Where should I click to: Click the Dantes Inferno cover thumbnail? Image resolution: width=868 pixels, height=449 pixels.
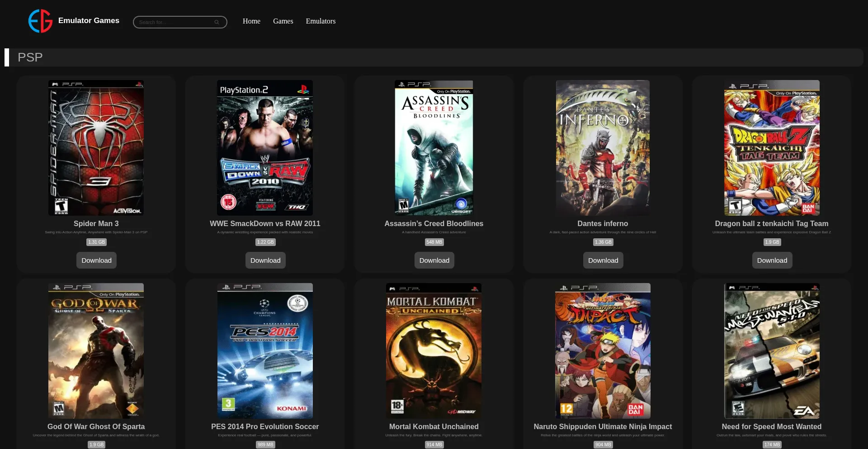603,148
